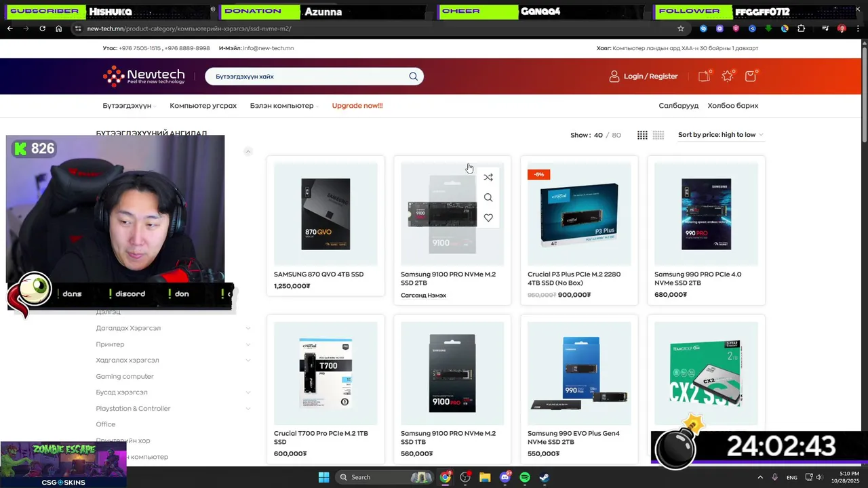Click the quick view magnifier on Samsung 9100 PRO 2TB

[x=488, y=198]
